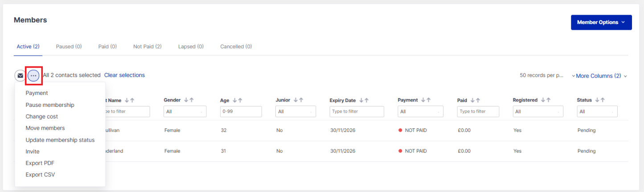The width and height of the screenshot is (644, 192).
Task: Open the three-dots bulk actions icon
Action: [x=33, y=76]
